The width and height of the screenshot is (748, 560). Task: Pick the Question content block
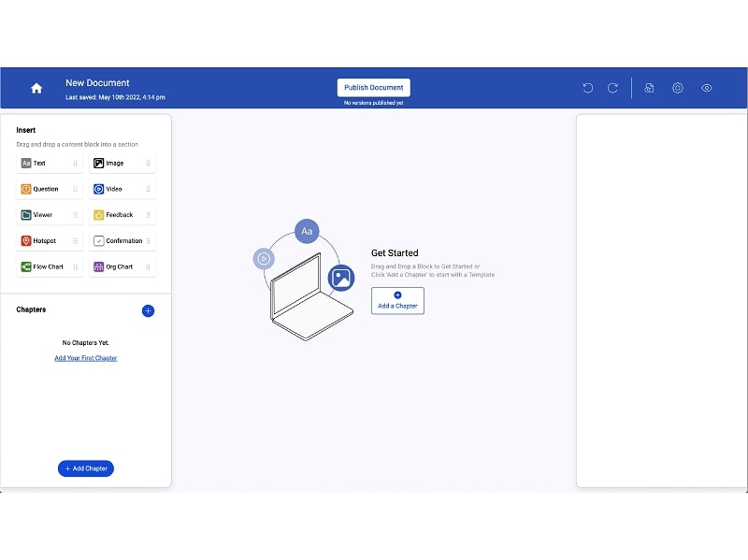tap(50, 189)
